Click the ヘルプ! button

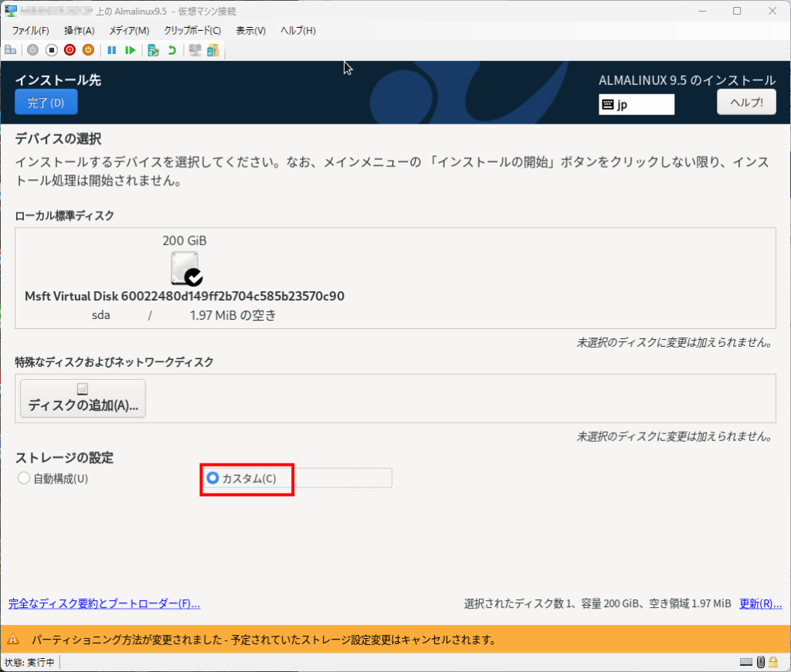tap(746, 102)
